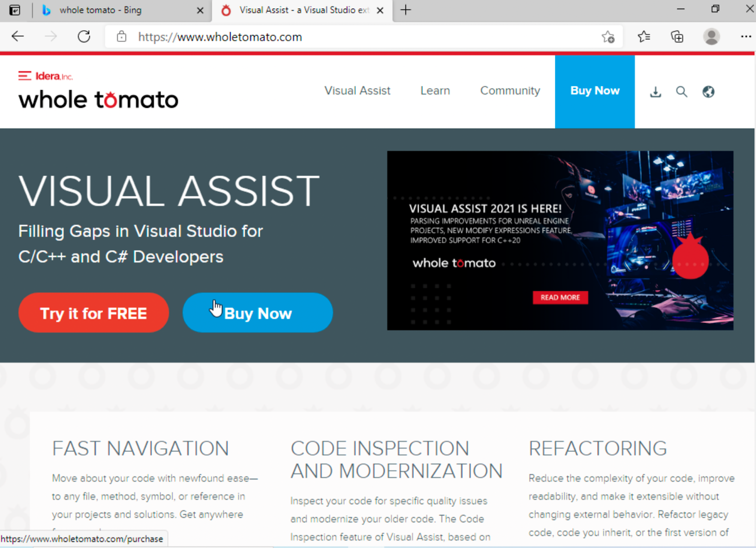Click the REFACTORING heading
Image resolution: width=756 pixels, height=548 pixels.
[598, 448]
